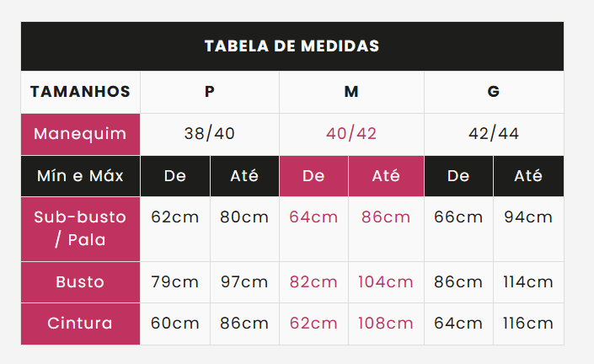594x364 pixels.
Task: Click the 94cm sub-busto cell
Action: (528, 229)
